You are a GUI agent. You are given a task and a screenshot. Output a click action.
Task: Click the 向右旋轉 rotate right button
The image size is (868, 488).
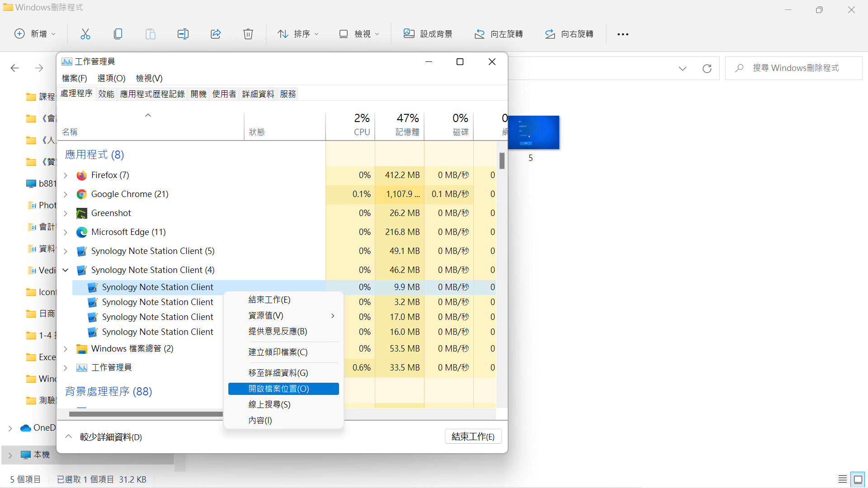569,34
